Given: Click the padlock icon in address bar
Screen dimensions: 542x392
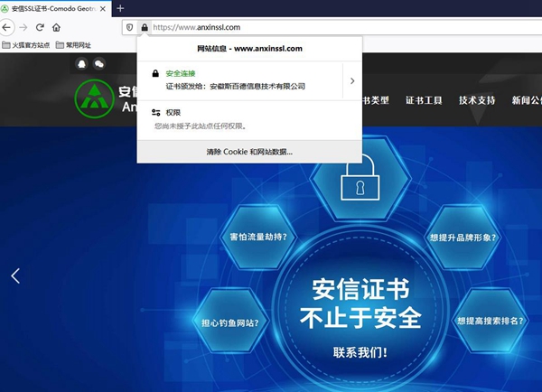Looking at the screenshot, I should pos(144,27).
